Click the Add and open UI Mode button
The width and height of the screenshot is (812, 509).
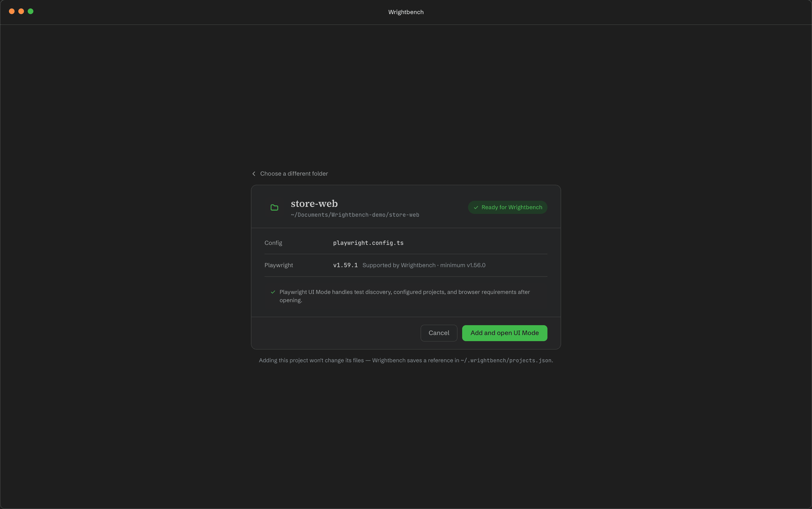pyautogui.click(x=504, y=333)
